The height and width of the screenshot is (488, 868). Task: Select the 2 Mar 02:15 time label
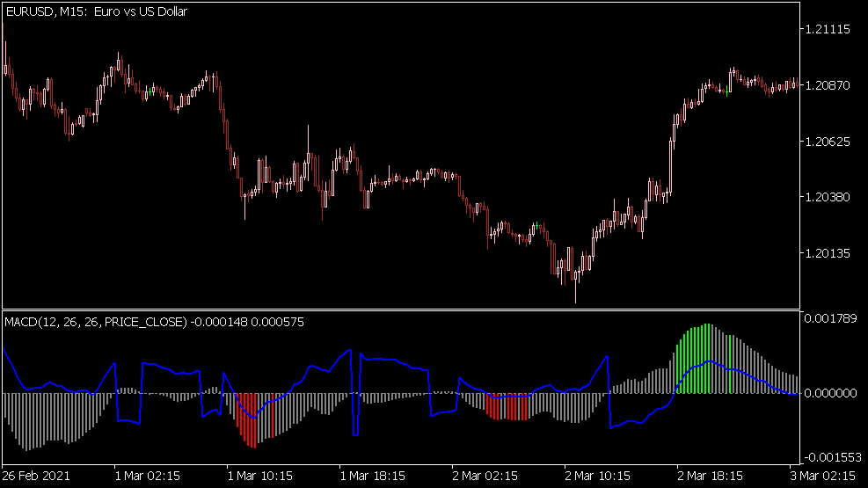(485, 475)
